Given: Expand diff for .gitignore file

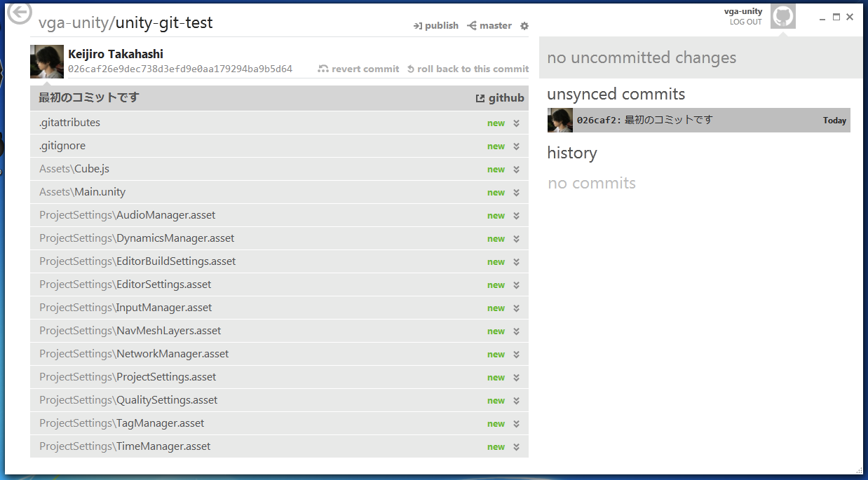Looking at the screenshot, I should (516, 146).
